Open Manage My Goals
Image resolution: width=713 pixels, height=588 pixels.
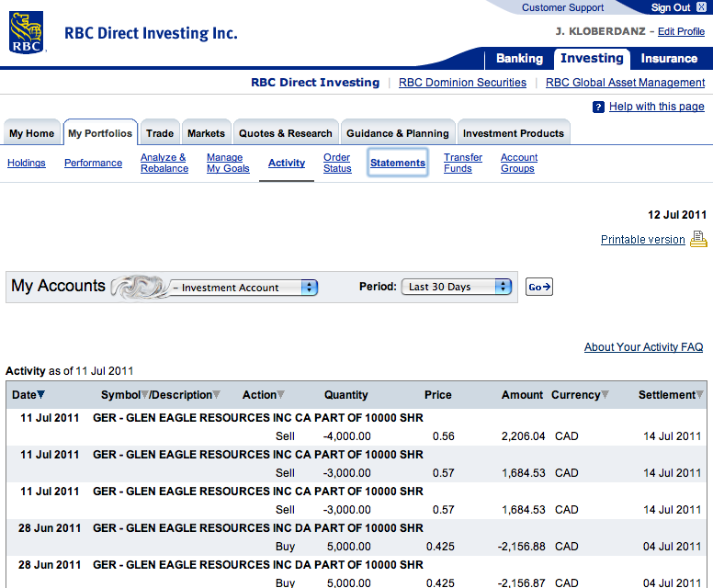coord(228,163)
